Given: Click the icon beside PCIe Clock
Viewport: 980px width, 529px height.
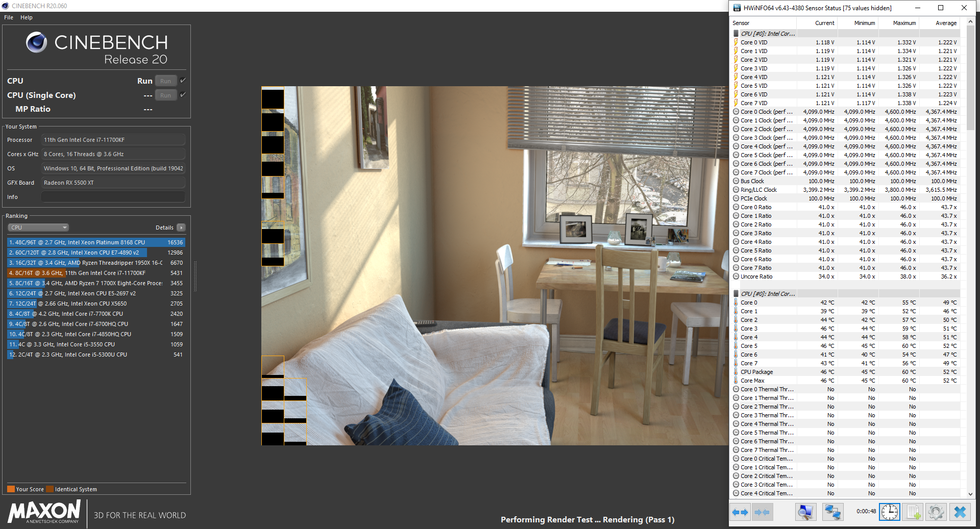Looking at the screenshot, I should [x=736, y=198].
